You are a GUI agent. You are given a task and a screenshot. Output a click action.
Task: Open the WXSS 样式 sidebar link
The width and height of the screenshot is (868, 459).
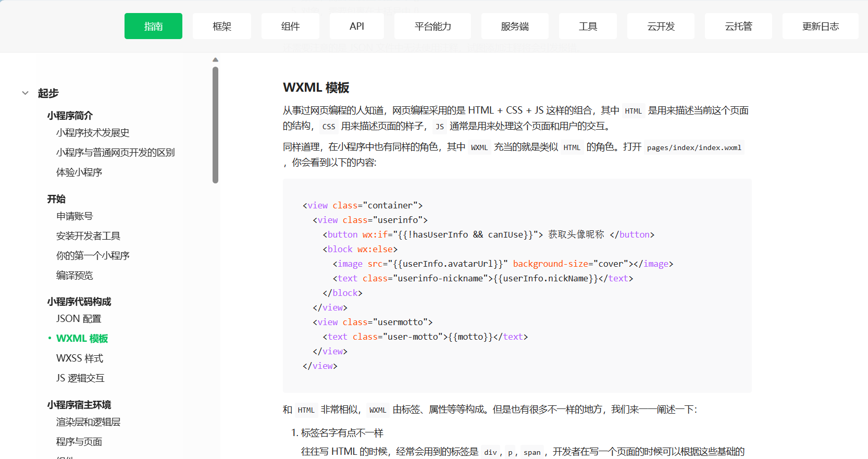(80, 358)
